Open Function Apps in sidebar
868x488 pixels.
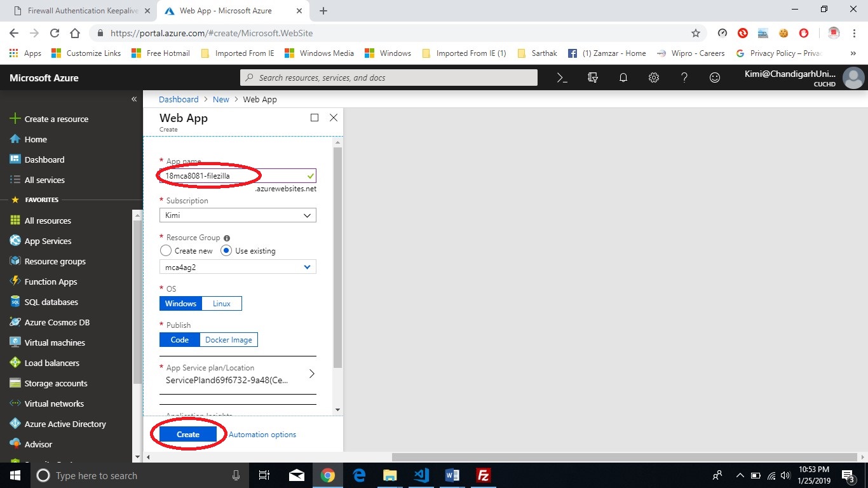[x=43, y=281]
